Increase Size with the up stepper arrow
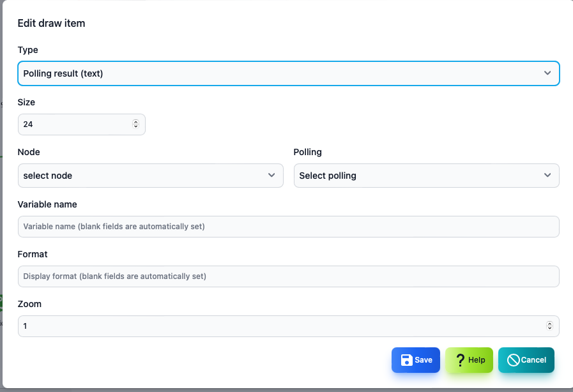Screen dimensions: 573x392 pos(135,122)
